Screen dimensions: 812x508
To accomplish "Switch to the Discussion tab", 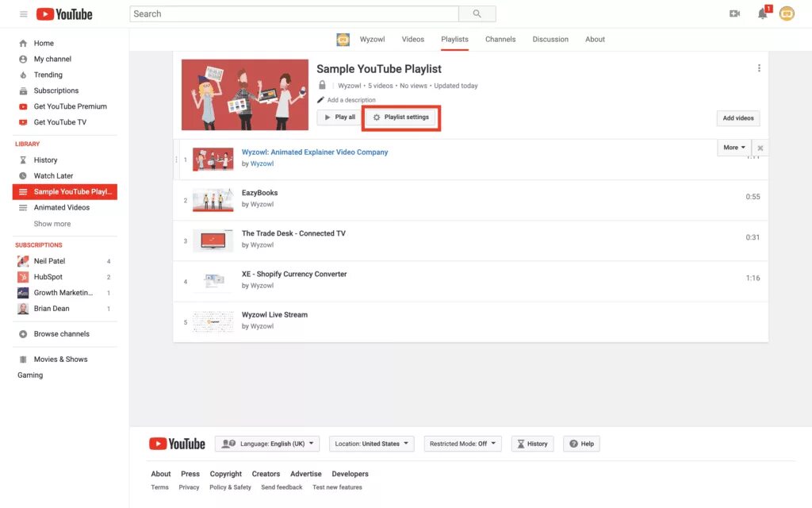I will (550, 40).
